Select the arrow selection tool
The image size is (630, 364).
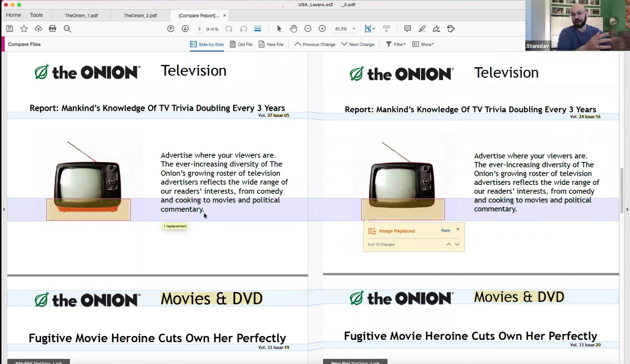click(279, 29)
